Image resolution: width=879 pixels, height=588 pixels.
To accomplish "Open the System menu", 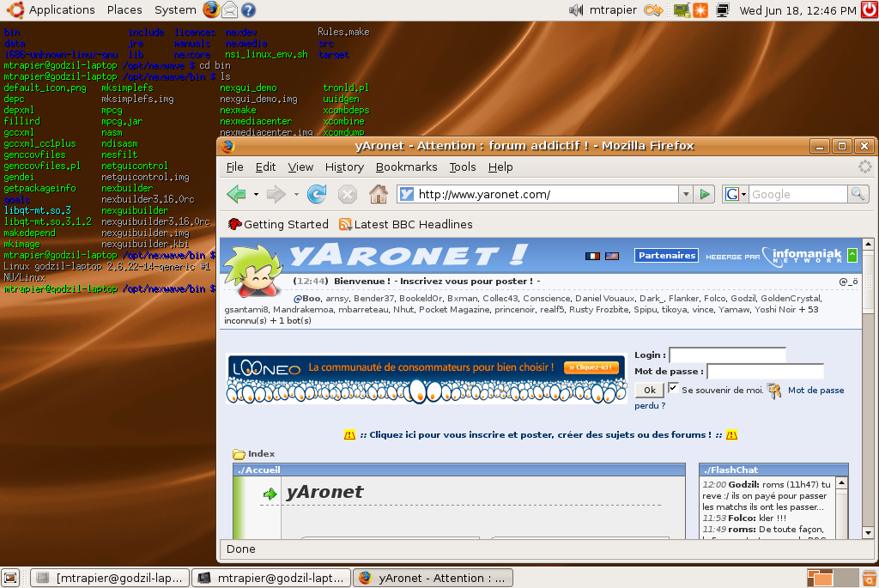I will [175, 9].
